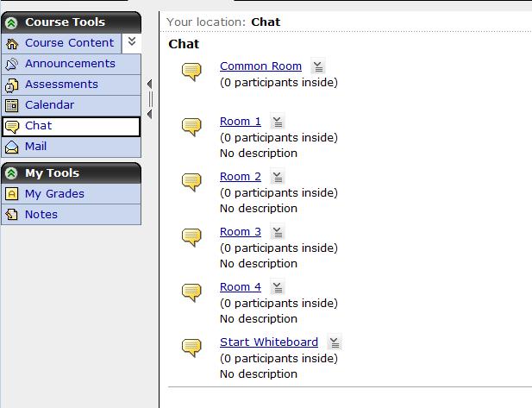Expand the Course Content double-chevron menu
532x408 pixels.
point(132,42)
